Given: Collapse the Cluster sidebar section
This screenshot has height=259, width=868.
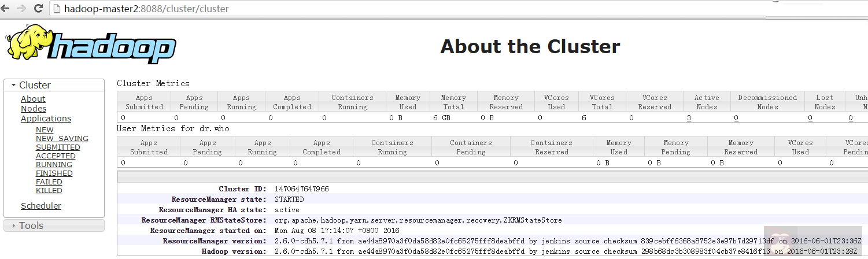Looking at the screenshot, I should [54, 85].
